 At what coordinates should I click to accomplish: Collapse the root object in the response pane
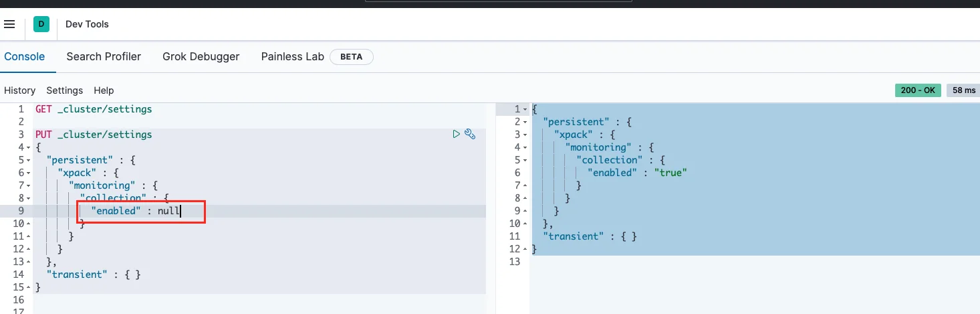[525, 109]
